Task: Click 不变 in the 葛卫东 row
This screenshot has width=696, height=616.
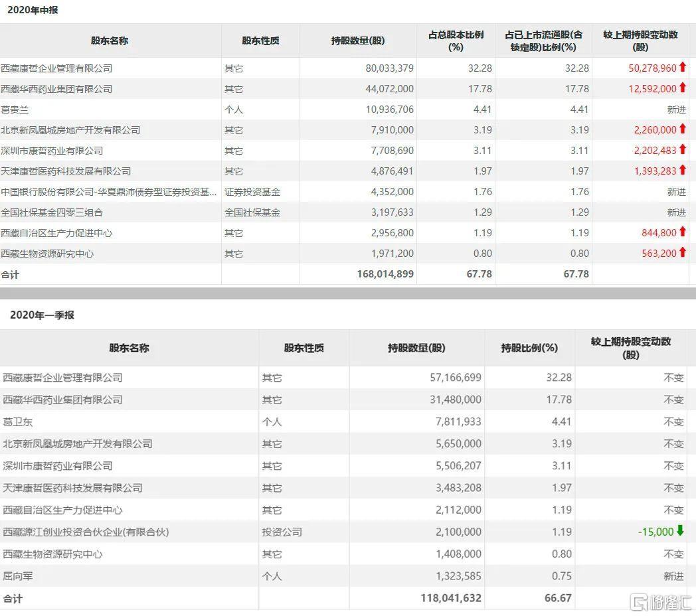Action: pos(673,422)
